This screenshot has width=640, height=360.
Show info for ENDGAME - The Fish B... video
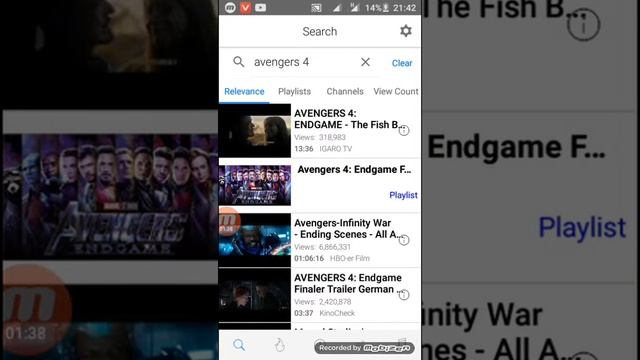point(404,131)
